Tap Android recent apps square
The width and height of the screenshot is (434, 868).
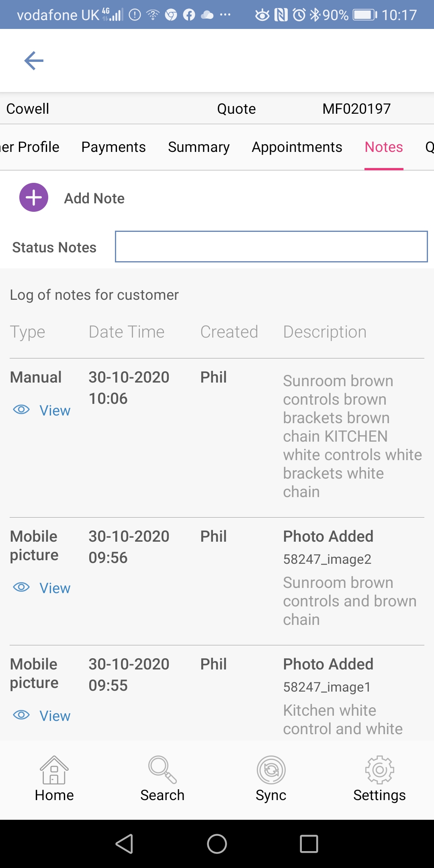coord(309,843)
